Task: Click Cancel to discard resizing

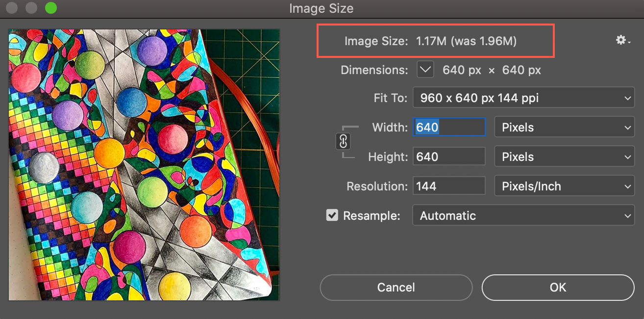Action: 396,288
